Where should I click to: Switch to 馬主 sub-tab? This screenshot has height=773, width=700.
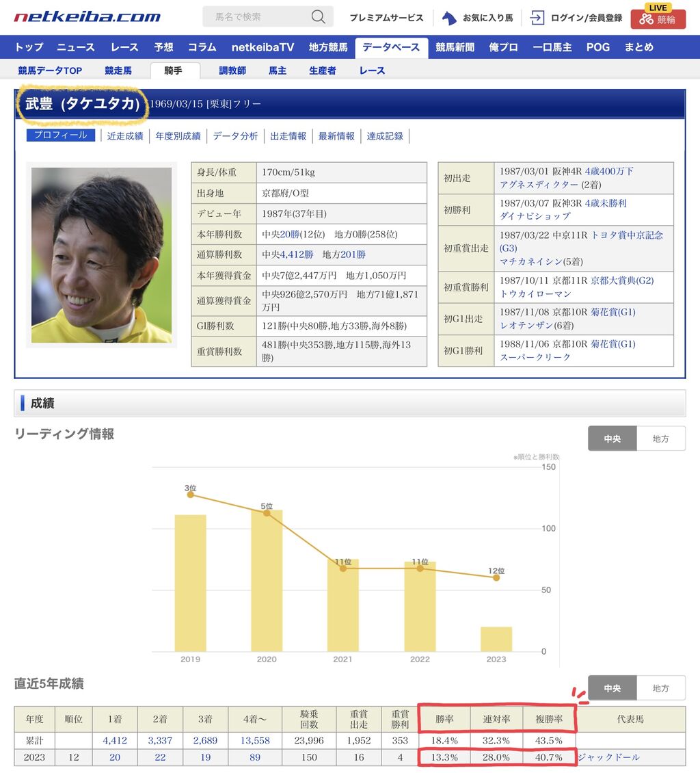coord(278,70)
